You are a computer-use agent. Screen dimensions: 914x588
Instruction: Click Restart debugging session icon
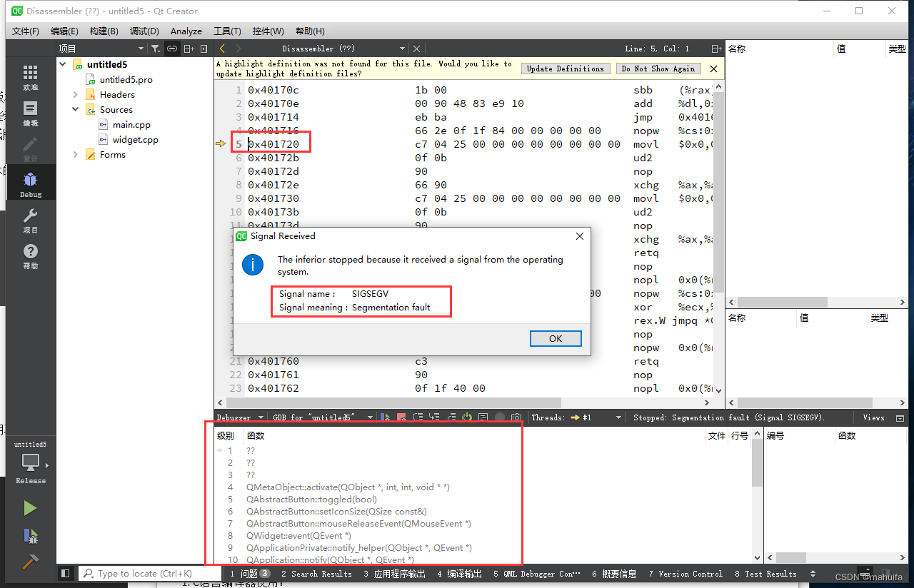467,417
